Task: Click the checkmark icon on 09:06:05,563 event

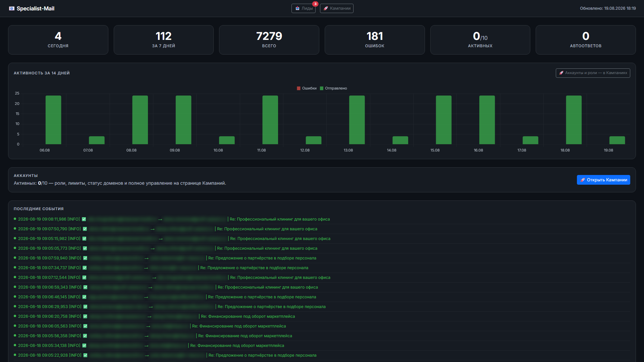Action: tap(85, 326)
